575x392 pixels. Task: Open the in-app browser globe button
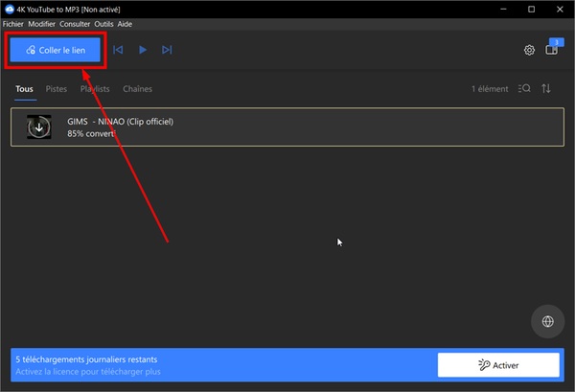548,322
